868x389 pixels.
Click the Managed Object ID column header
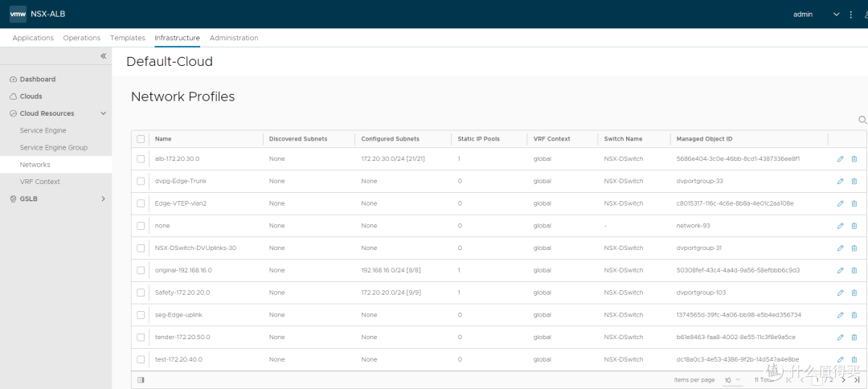tap(705, 139)
